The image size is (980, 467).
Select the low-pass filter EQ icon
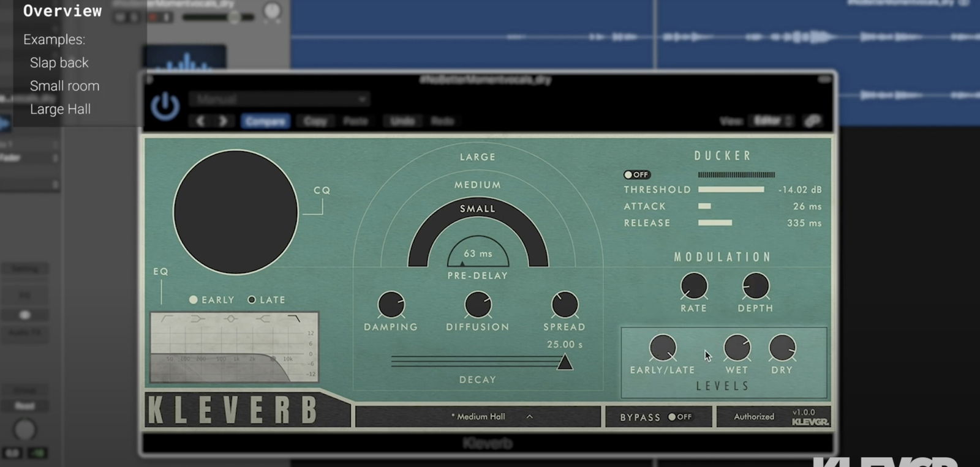click(x=295, y=318)
